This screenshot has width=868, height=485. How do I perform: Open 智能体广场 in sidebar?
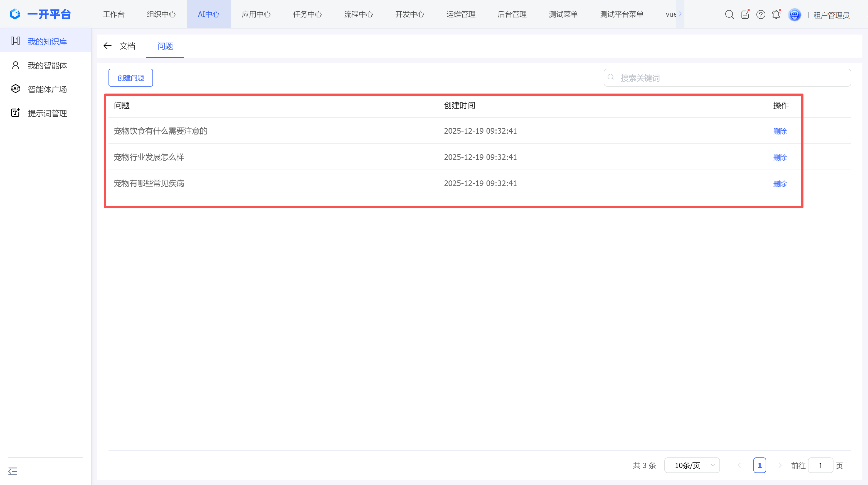[x=47, y=89]
